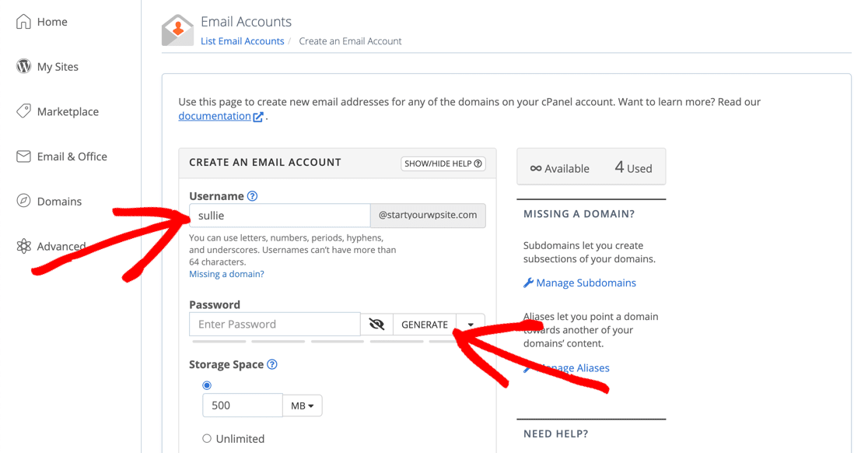The image size is (868, 453).
Task: Open Home in the sidebar
Action: pos(52,22)
